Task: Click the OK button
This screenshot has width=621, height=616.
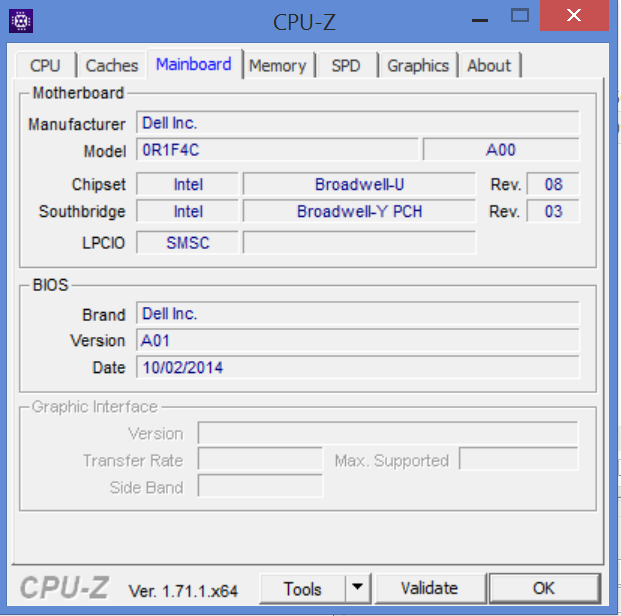Action: tap(544, 588)
